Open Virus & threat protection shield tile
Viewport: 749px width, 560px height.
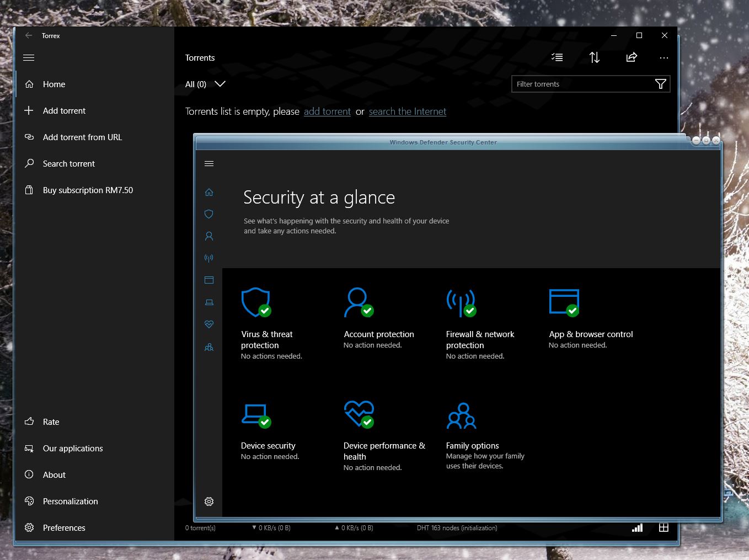point(271,323)
